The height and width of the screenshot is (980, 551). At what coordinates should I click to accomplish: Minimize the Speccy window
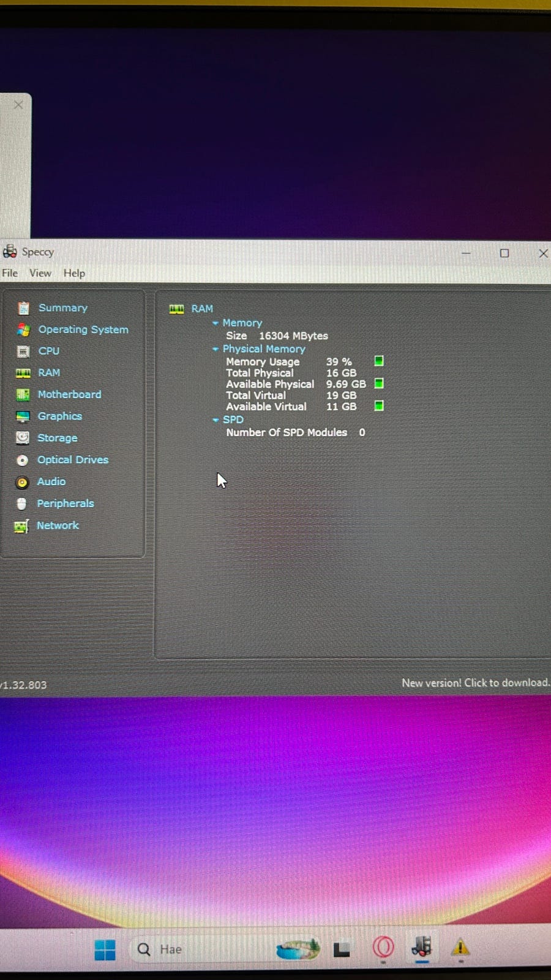[466, 253]
